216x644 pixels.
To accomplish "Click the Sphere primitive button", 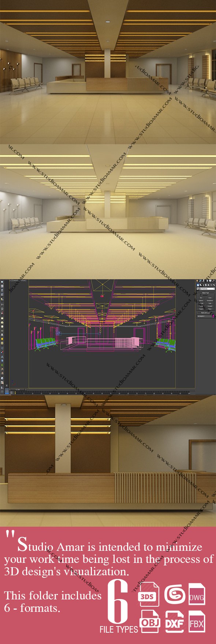I will pos(201,300).
